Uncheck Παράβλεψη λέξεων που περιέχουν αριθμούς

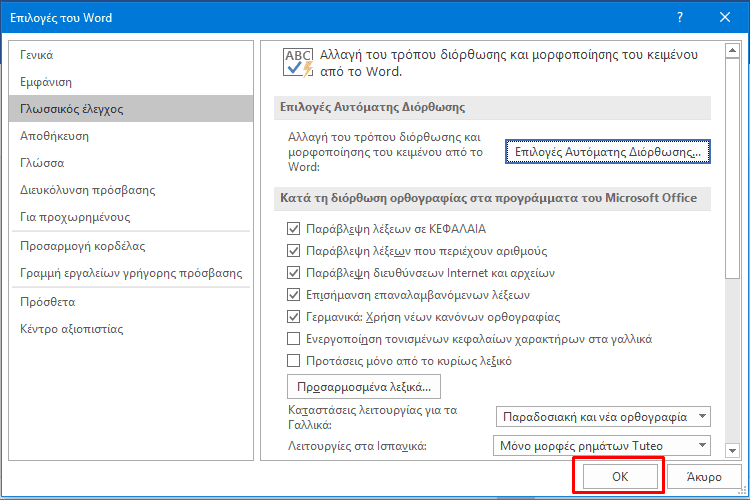tap(293, 251)
